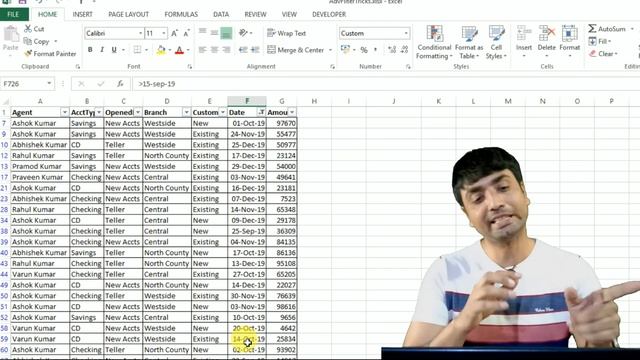This screenshot has height=360, width=640.
Task: Click the formula bar text >15-sep-19
Action: tap(157, 84)
